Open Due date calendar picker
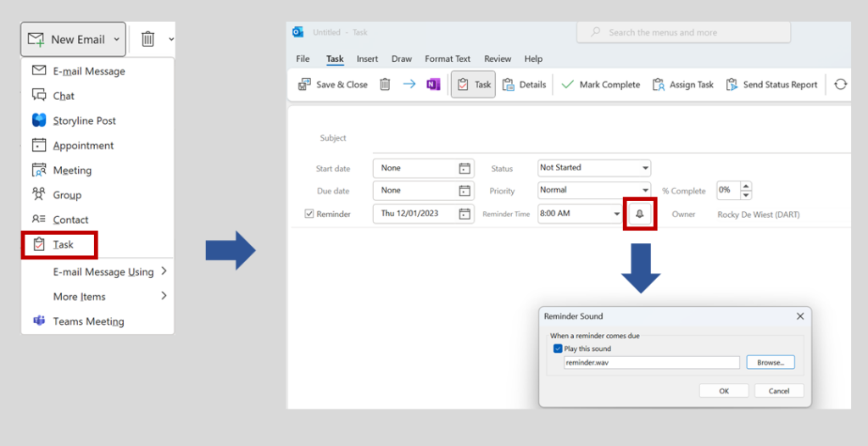The image size is (868, 446). click(465, 191)
